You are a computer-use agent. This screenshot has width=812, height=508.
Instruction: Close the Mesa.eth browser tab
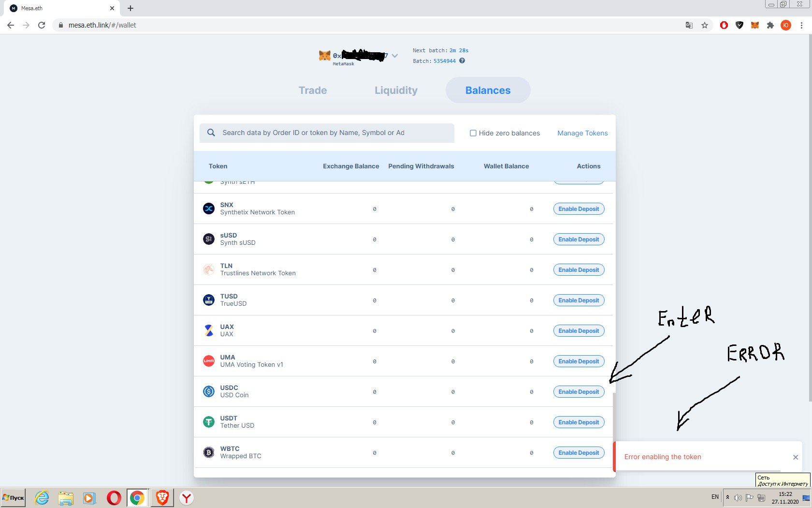(x=112, y=8)
